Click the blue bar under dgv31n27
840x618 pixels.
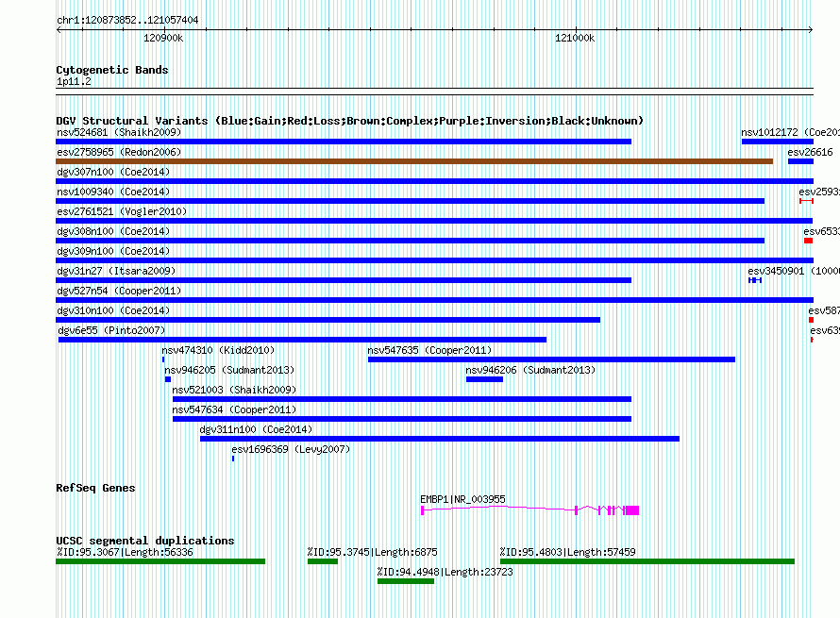point(344,280)
